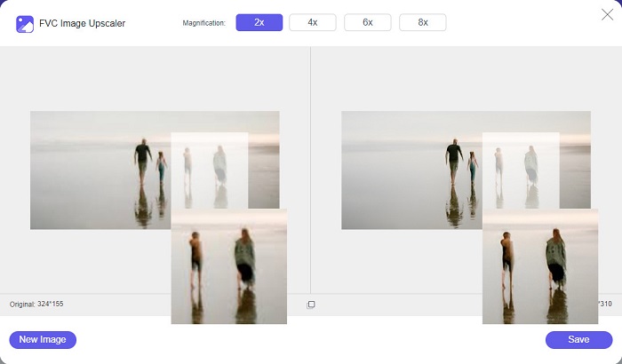The image size is (622, 364).
Task: Select 2x magnification
Action: [x=259, y=23]
